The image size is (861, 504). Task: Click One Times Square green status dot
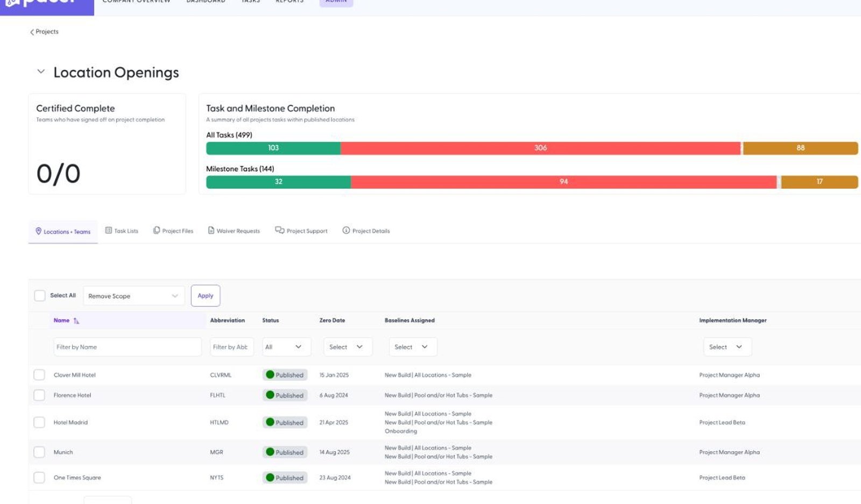pos(270,477)
